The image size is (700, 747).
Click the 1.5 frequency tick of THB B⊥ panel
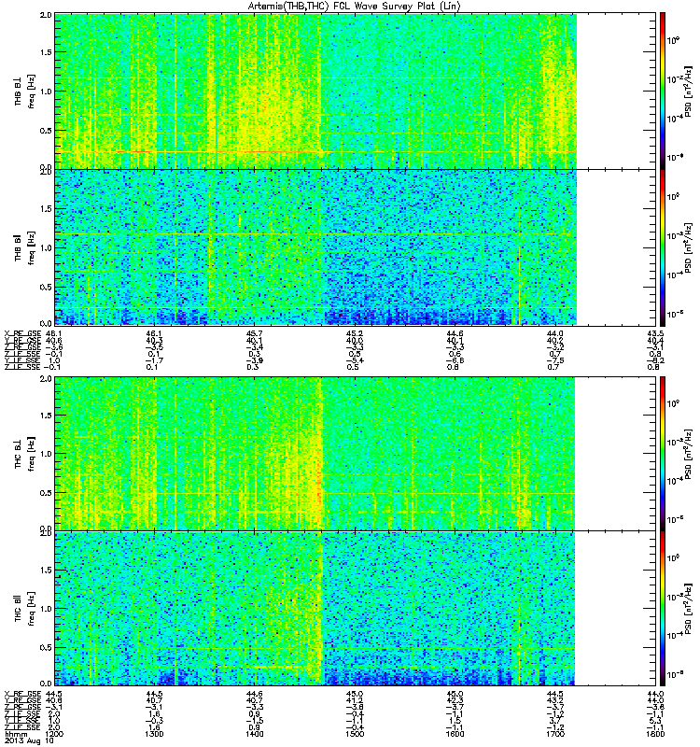point(46,52)
